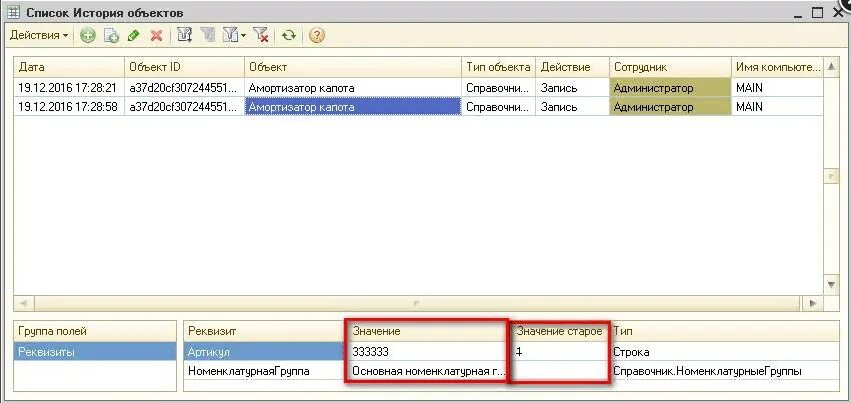Click the down arrow of vertical scrollbar
Screen dimensions: 851x403
point(831,284)
